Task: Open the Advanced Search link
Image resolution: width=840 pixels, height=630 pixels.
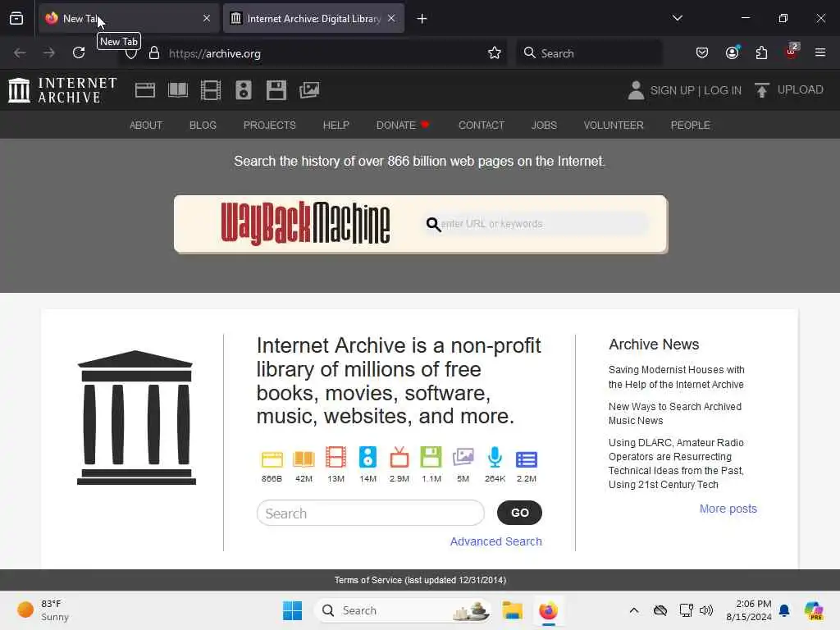Action: click(496, 541)
